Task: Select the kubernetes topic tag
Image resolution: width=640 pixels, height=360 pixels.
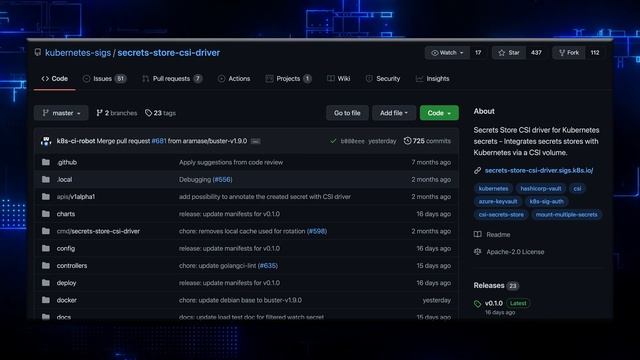Action: [x=493, y=189]
